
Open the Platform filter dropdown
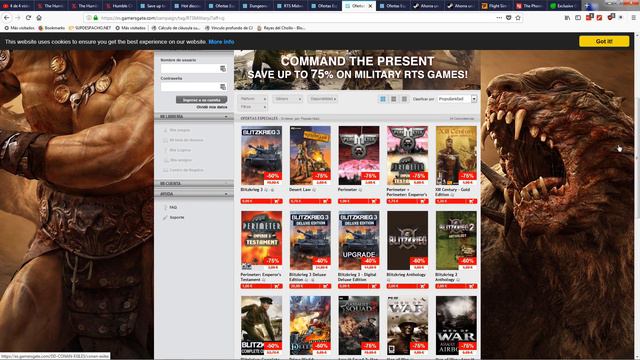pyautogui.click(x=253, y=99)
